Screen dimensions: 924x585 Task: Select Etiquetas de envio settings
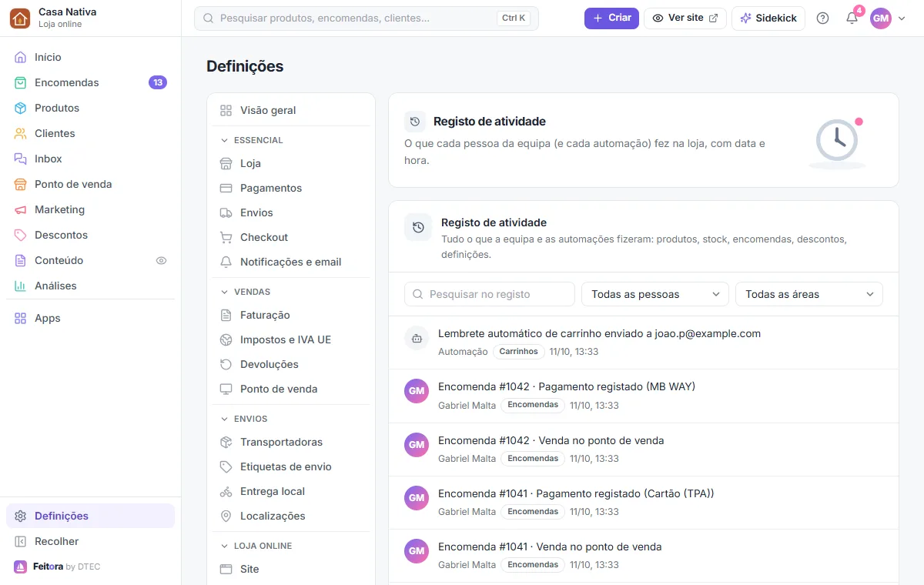pyautogui.click(x=291, y=467)
